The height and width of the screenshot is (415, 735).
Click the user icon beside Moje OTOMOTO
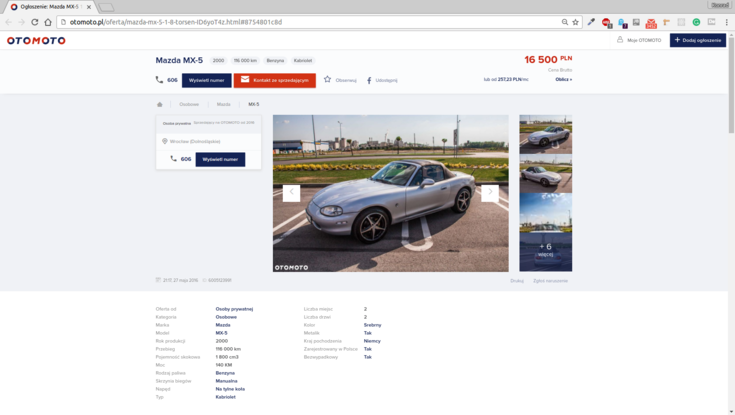coord(620,40)
